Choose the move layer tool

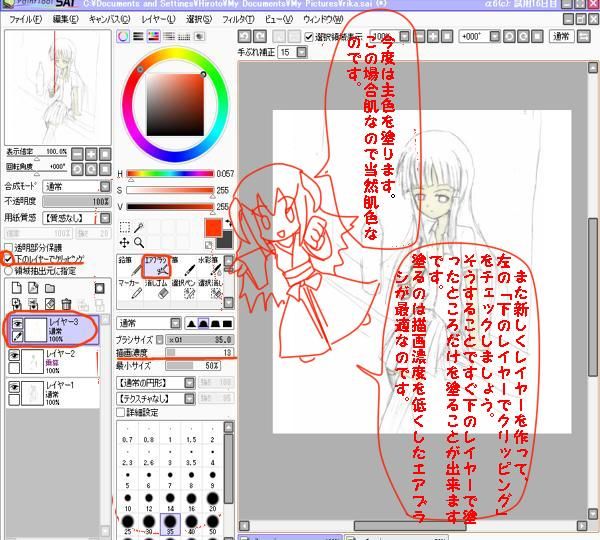coord(125,242)
